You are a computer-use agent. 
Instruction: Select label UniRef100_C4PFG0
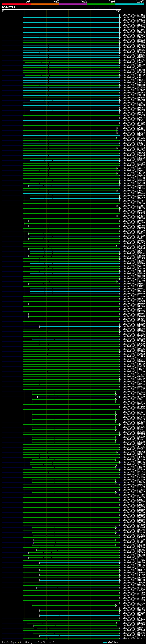point(134,583)
